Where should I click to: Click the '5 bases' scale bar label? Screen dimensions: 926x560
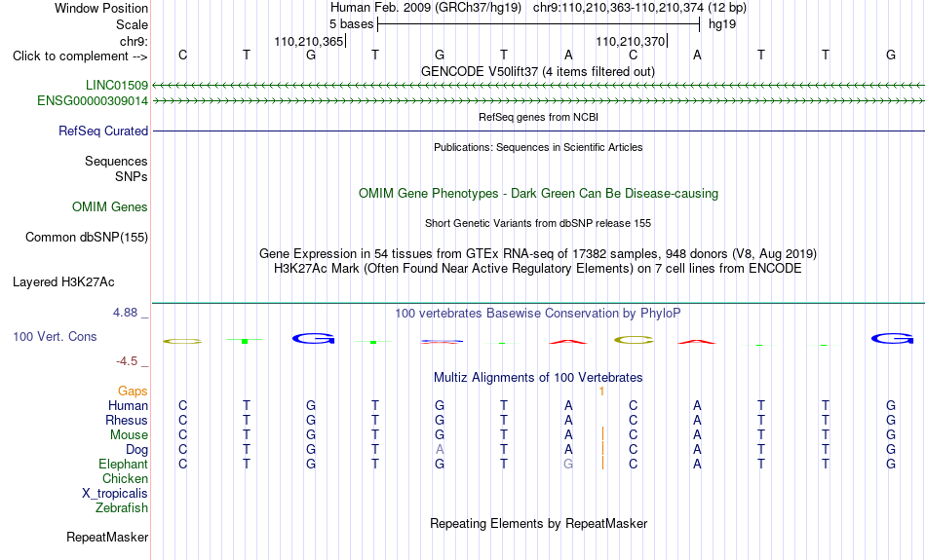[x=351, y=24]
